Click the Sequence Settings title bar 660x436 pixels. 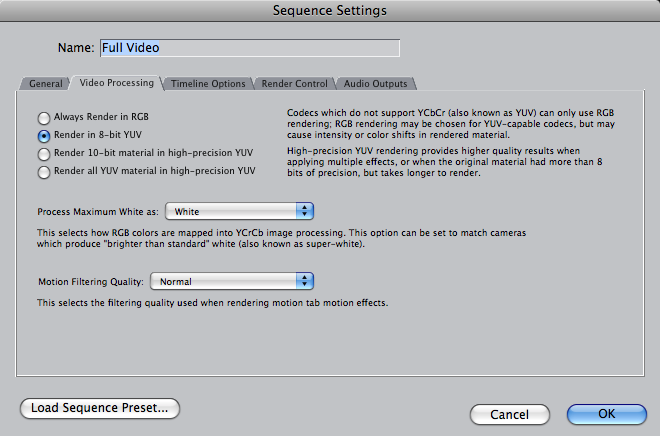pos(330,10)
